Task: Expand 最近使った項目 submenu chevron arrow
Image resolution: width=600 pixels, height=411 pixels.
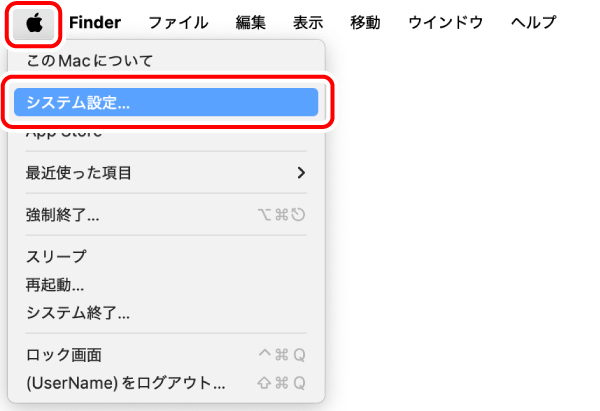Action: tap(301, 173)
